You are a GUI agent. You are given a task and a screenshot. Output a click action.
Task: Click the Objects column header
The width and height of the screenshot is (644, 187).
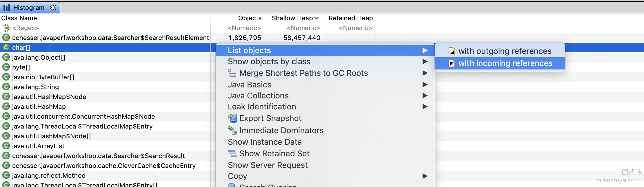coord(250,18)
